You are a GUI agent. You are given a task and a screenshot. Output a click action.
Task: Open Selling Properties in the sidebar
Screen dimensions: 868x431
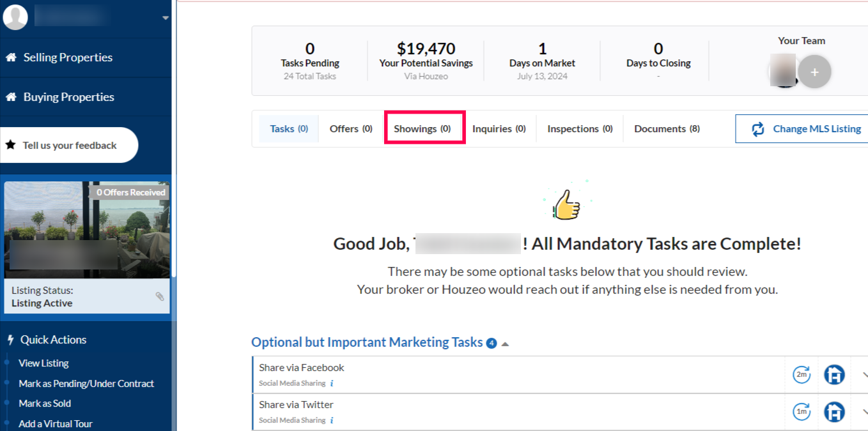68,57
